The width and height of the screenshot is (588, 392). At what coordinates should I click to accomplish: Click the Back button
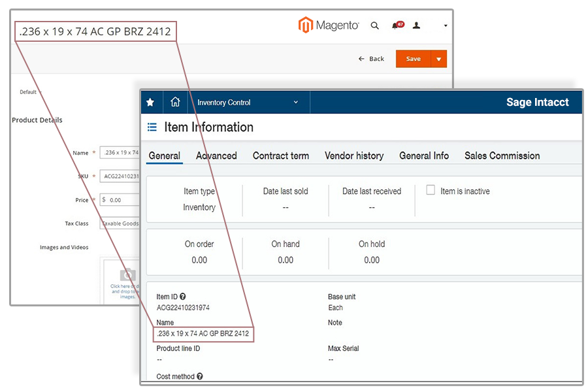(x=371, y=59)
